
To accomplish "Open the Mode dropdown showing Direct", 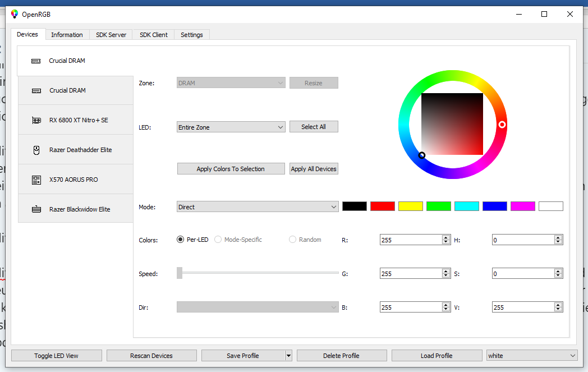I will coord(258,206).
